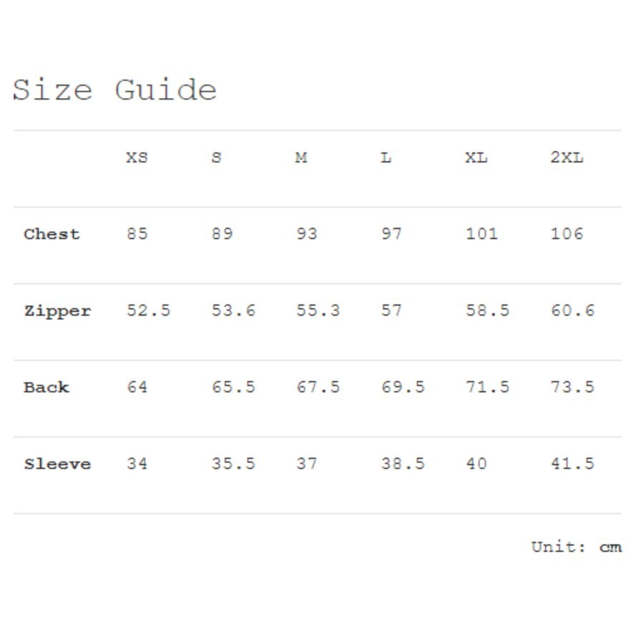This screenshot has width=644, height=644.
Task: Click the XL column header
Action: (x=476, y=157)
